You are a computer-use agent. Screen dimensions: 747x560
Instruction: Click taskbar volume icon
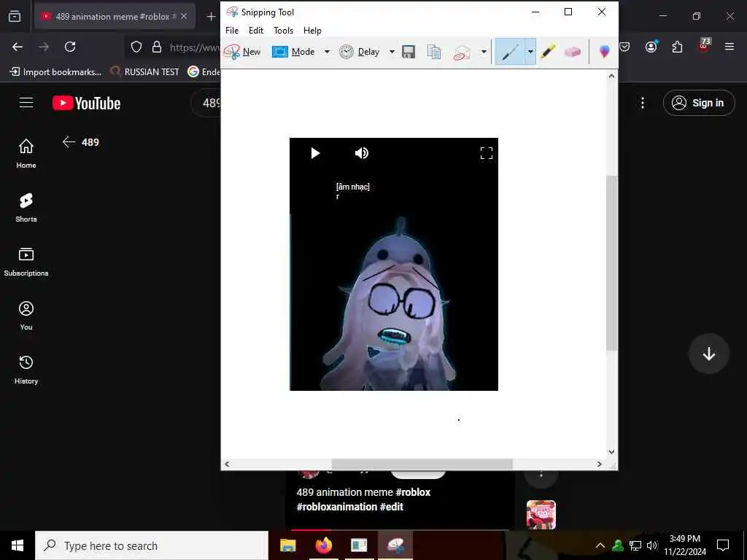(x=651, y=545)
